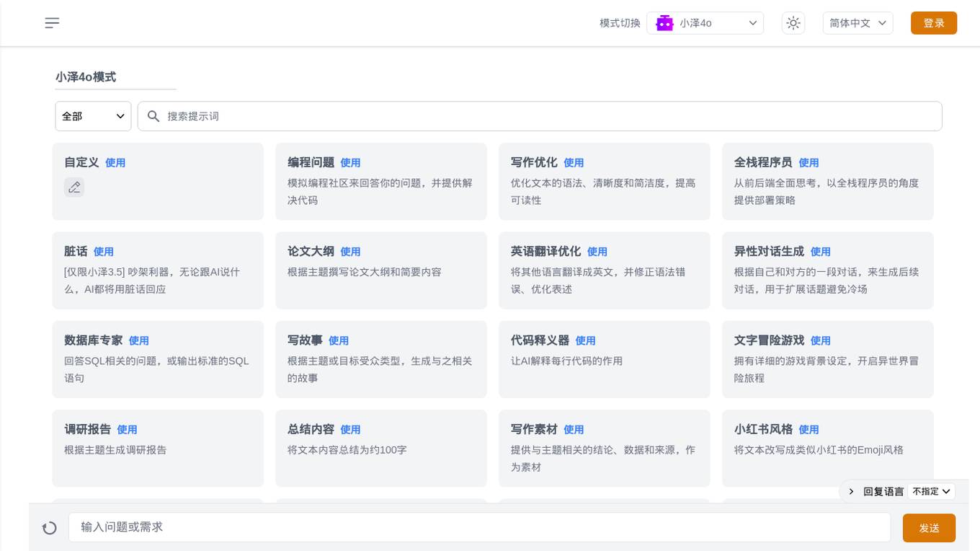Focus the 输入问题或需求 input box

479,527
